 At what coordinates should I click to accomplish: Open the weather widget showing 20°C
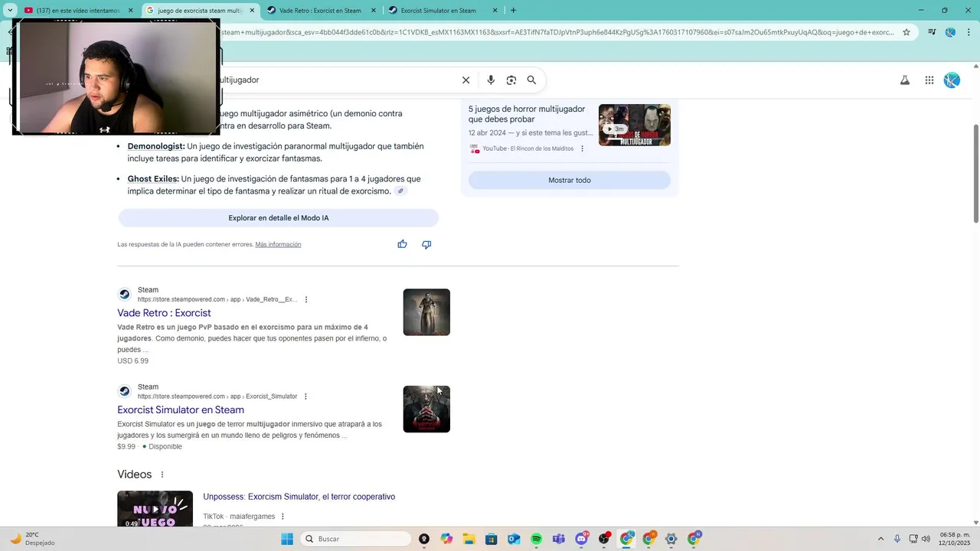(x=32, y=539)
